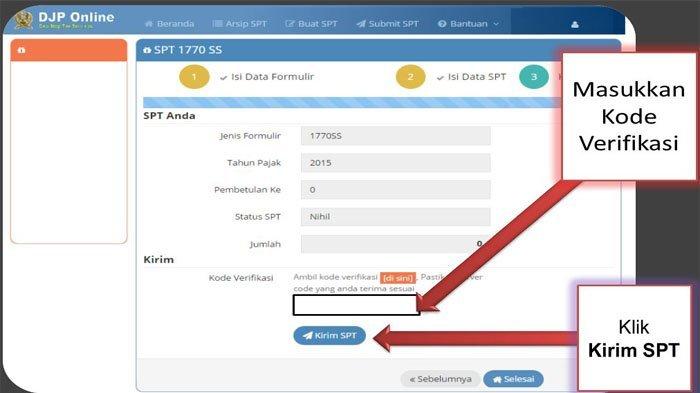Click the SPT 1770 SS header icon

[147, 50]
